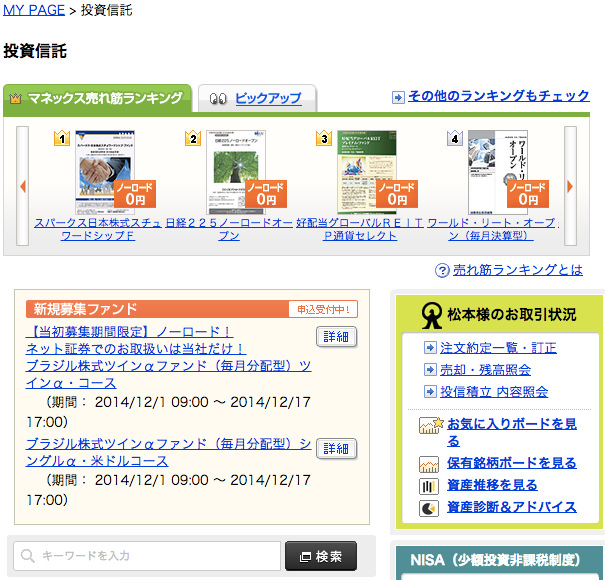The height and width of the screenshot is (580, 605).
Task: Open 売れ筋ランキングとは help link
Action: (x=517, y=270)
